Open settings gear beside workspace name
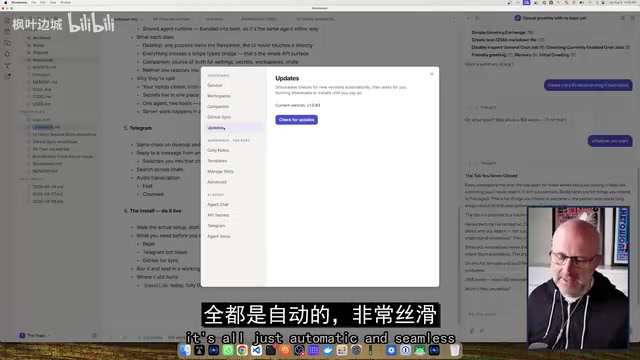 click(95, 336)
